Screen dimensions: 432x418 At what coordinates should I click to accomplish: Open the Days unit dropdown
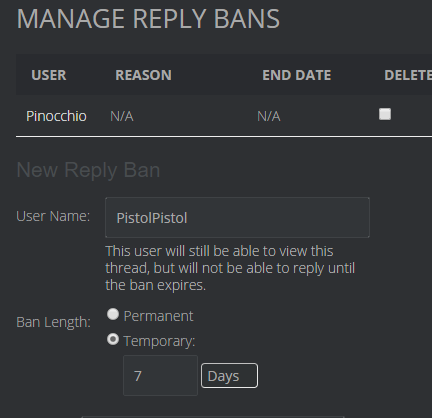[x=229, y=376]
